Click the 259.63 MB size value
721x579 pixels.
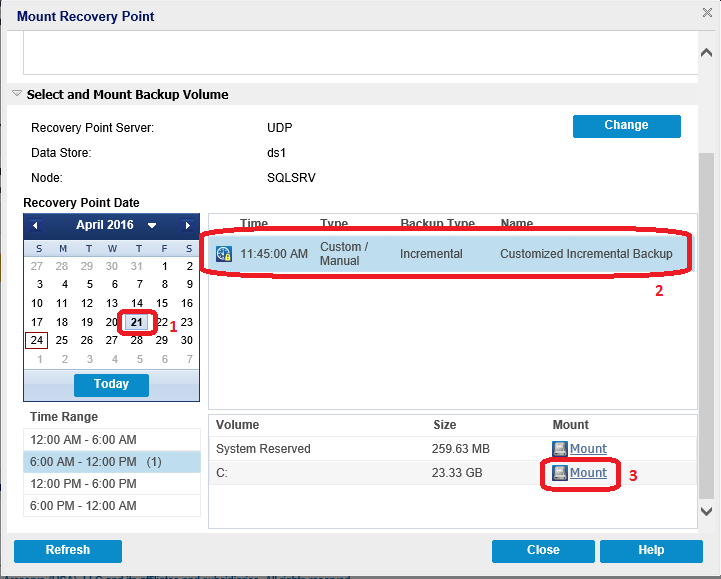pyautogui.click(x=461, y=448)
